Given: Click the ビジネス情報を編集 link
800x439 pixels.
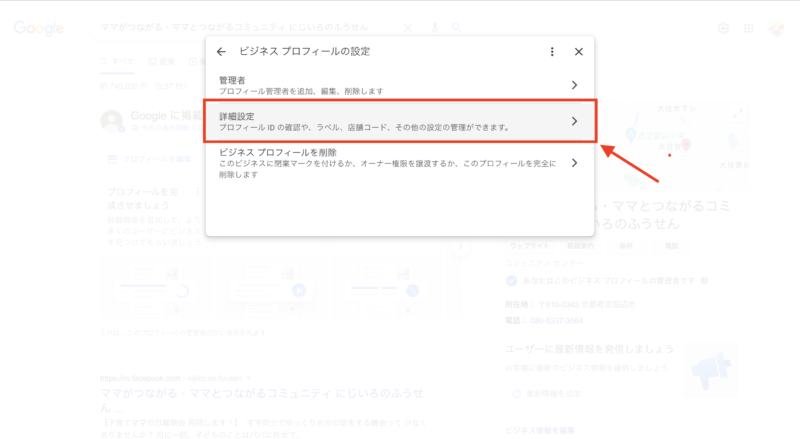Looking at the screenshot, I should click(540, 430).
